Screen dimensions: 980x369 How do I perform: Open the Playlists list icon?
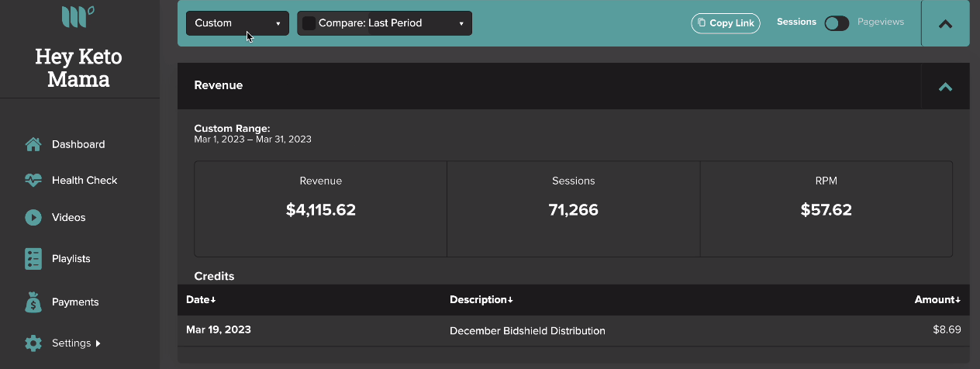pos(33,259)
